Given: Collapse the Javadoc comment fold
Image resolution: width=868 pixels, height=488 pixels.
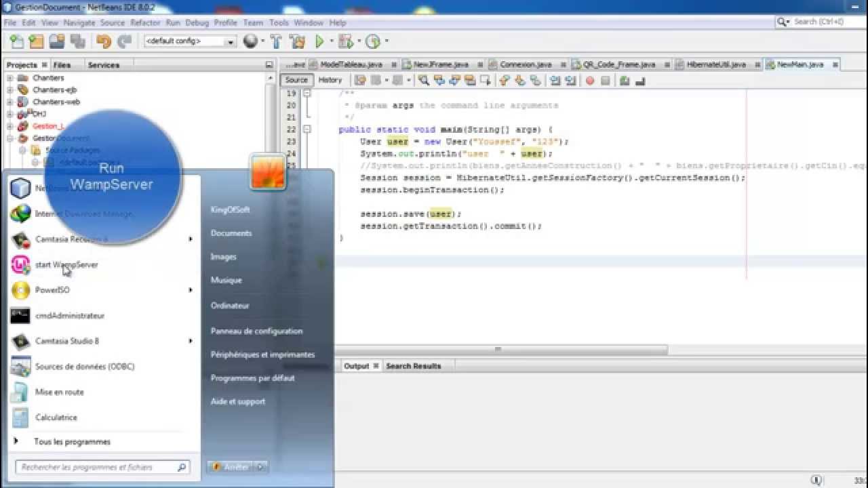Looking at the screenshot, I should pos(307,94).
